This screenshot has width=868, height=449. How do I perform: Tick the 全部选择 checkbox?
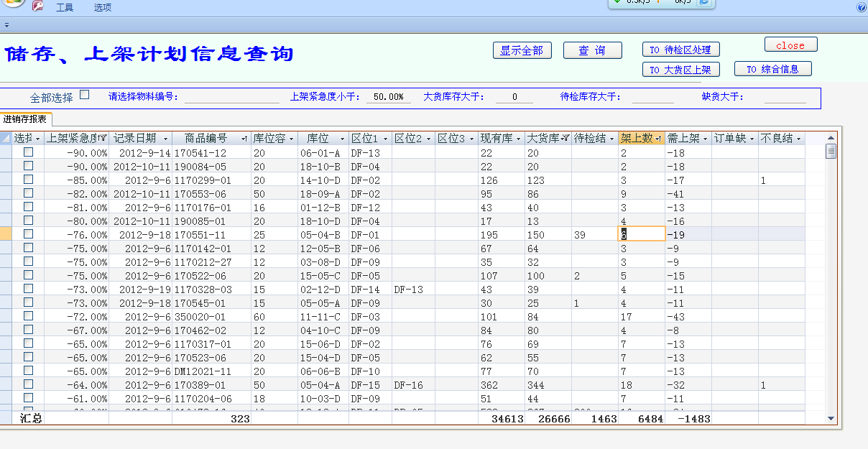85,94
